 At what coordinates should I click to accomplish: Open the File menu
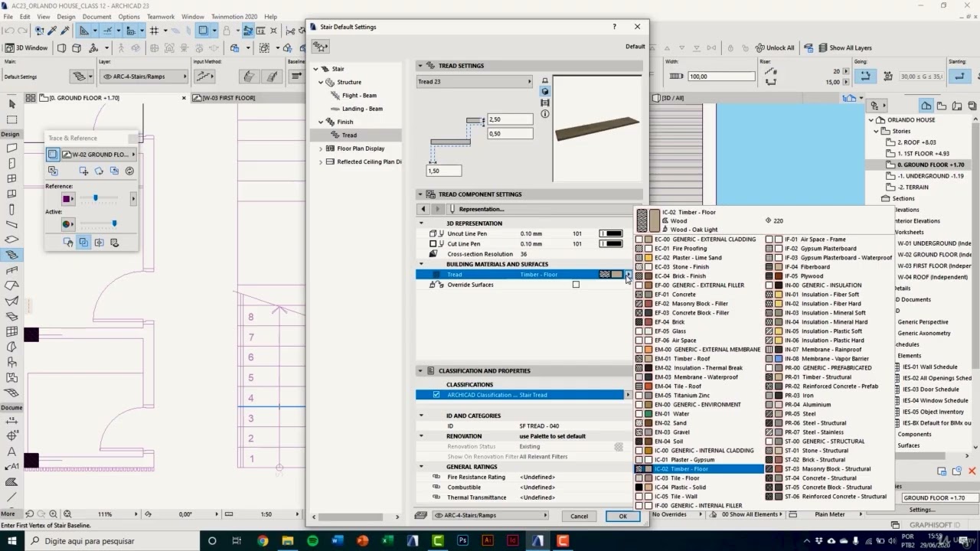pyautogui.click(x=8, y=16)
